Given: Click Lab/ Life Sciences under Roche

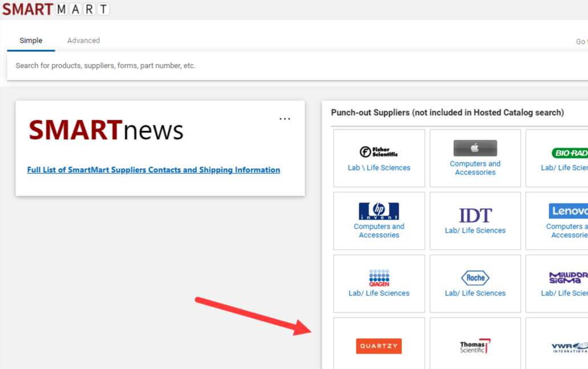Looking at the screenshot, I should coord(475,293).
